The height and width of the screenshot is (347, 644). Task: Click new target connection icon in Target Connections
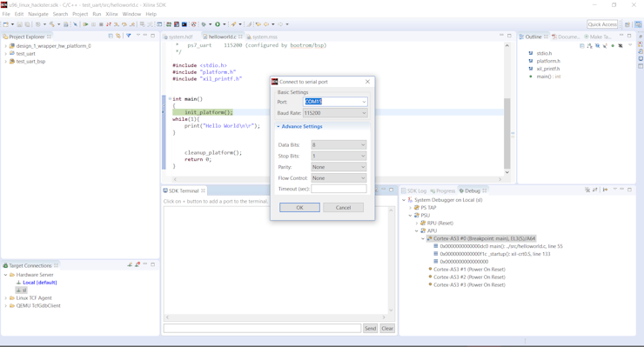tap(130, 265)
